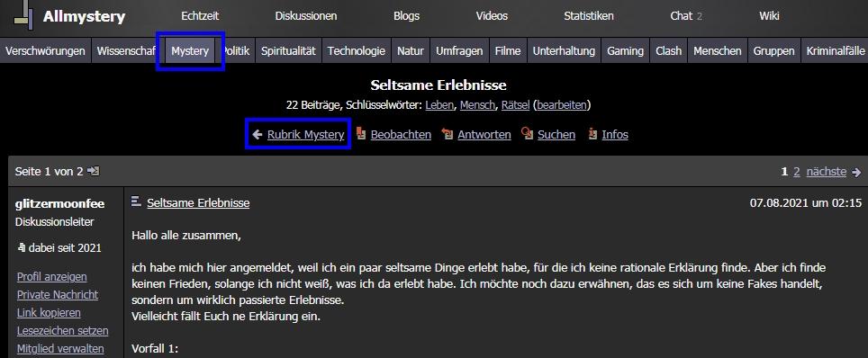Click the jump-to-page icon beside Seite 1 von 2

click(93, 172)
